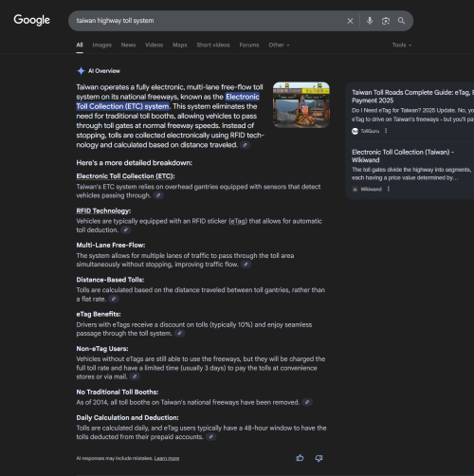474x476 pixels.
Task: Open search by image camera icon
Action: tap(386, 21)
